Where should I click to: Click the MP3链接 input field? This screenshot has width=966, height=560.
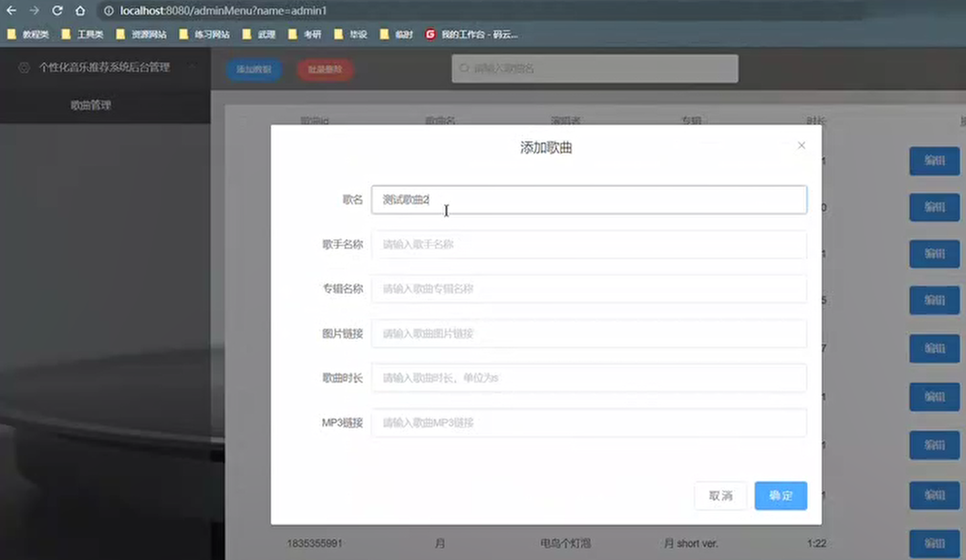tap(589, 423)
